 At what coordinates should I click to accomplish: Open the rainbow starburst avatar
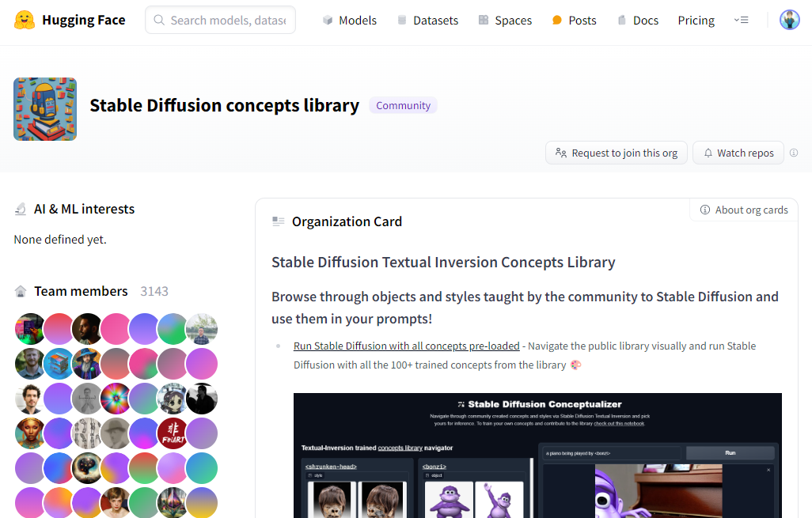(x=116, y=398)
